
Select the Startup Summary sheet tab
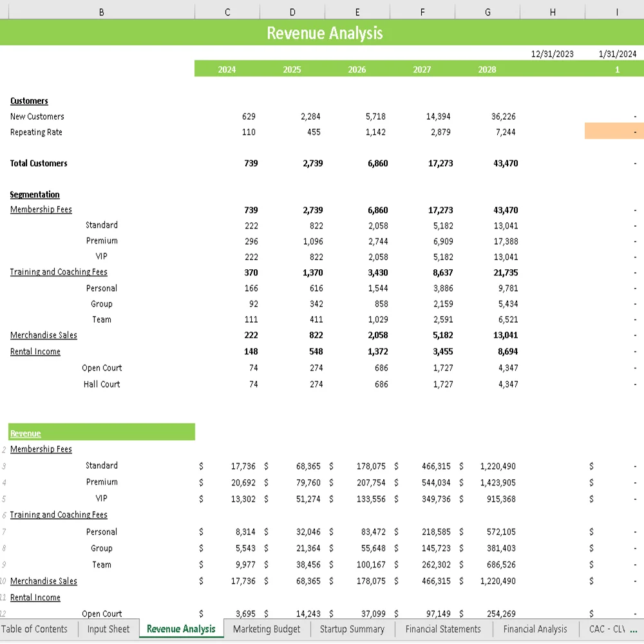(352, 629)
